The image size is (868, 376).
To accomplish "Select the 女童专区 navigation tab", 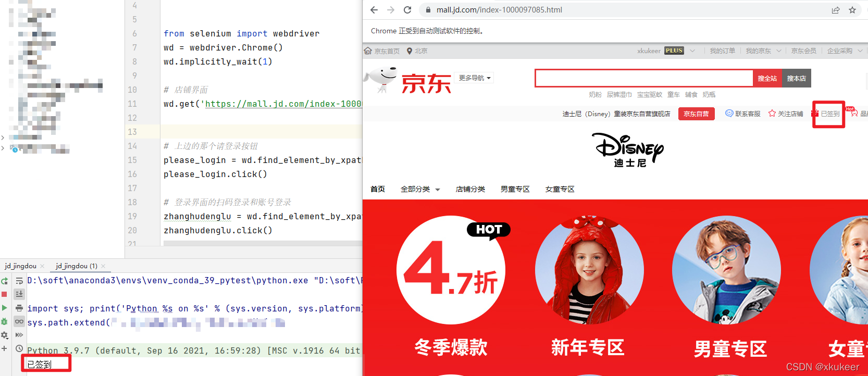I will [x=560, y=189].
